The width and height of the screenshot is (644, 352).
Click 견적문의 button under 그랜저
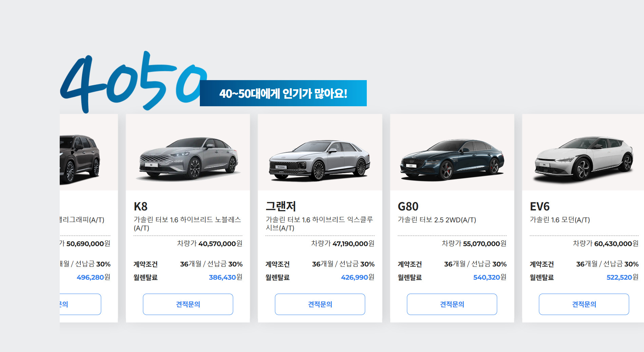(x=320, y=304)
